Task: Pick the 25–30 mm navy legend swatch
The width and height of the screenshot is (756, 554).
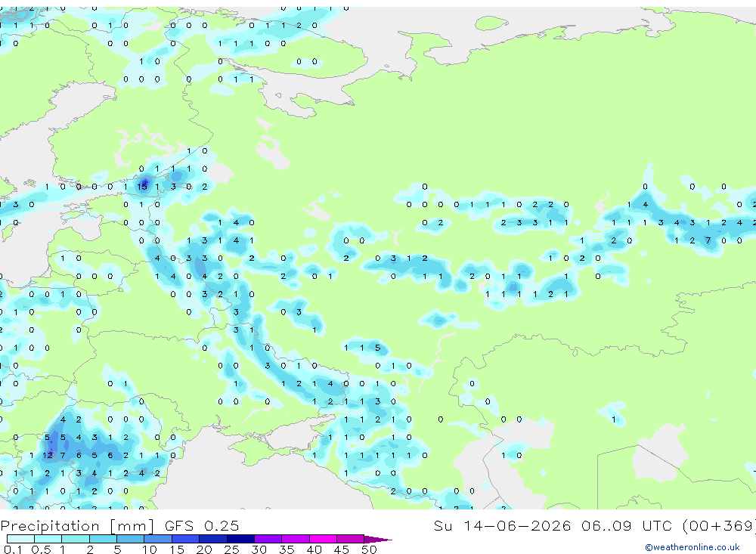Action: [x=240, y=539]
